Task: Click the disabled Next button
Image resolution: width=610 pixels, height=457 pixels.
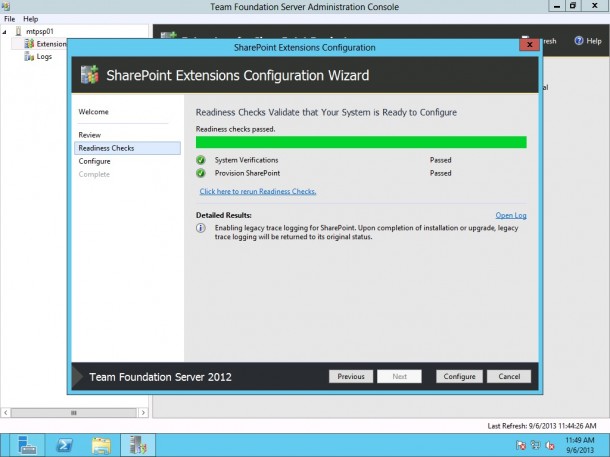Action: pos(399,376)
